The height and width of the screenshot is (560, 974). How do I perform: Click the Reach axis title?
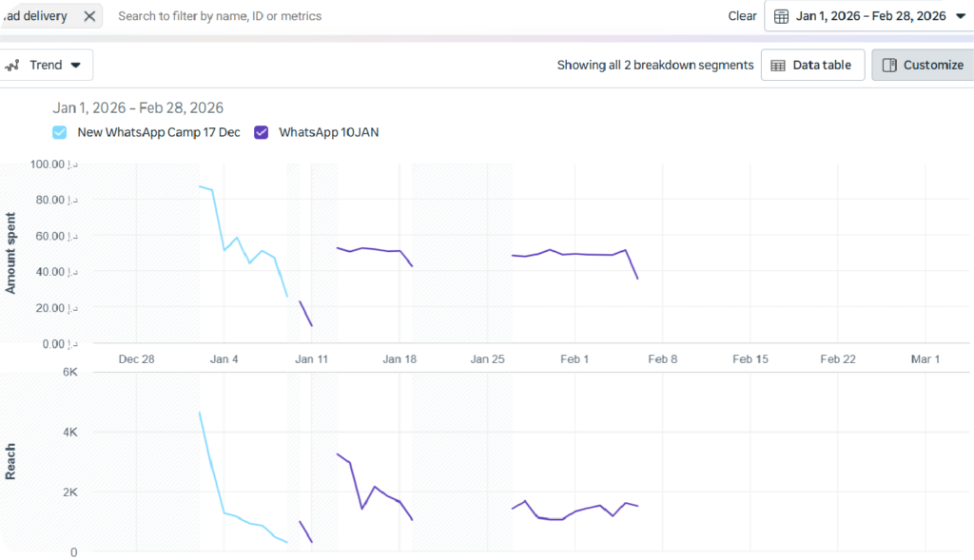tap(11, 461)
